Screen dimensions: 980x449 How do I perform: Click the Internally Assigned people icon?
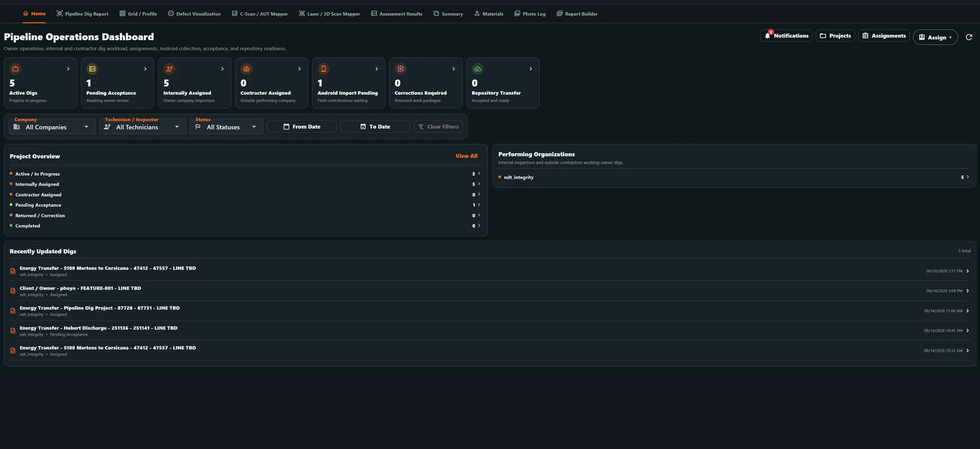[169, 69]
